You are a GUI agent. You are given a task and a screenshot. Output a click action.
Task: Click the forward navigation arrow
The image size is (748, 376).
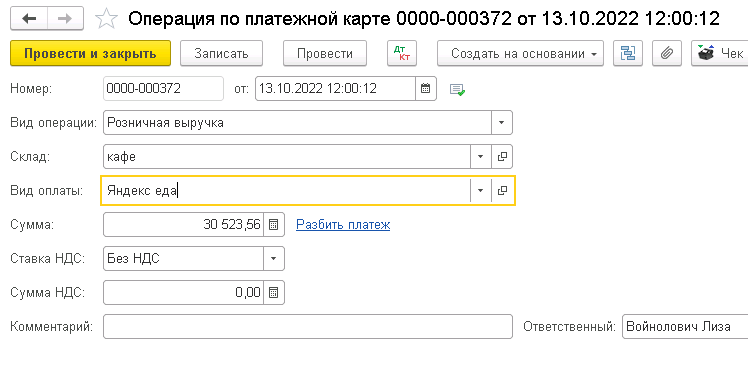point(65,19)
